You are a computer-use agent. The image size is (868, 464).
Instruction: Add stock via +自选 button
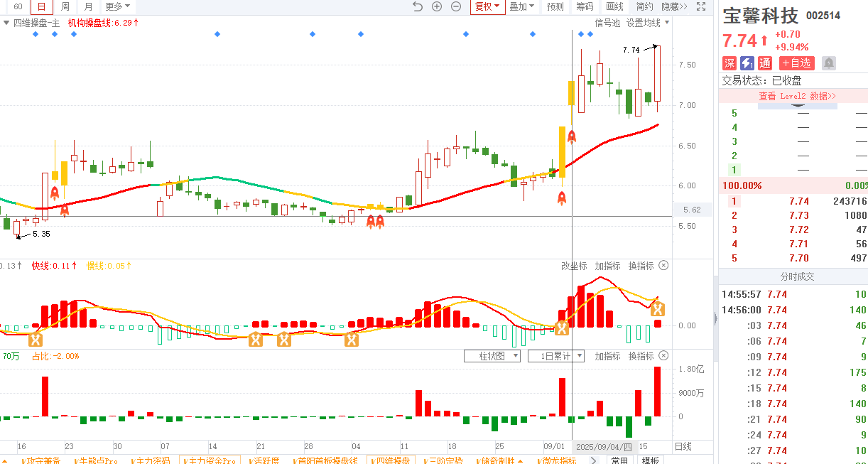click(x=797, y=63)
